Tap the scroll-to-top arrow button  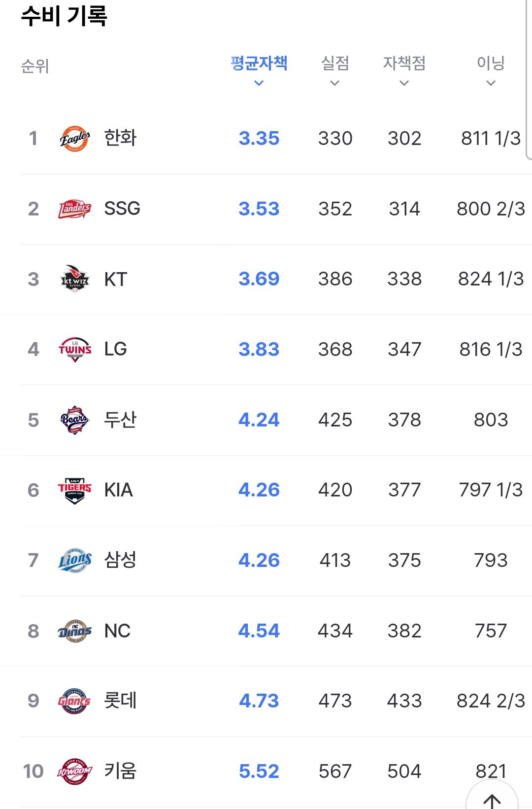(492, 798)
